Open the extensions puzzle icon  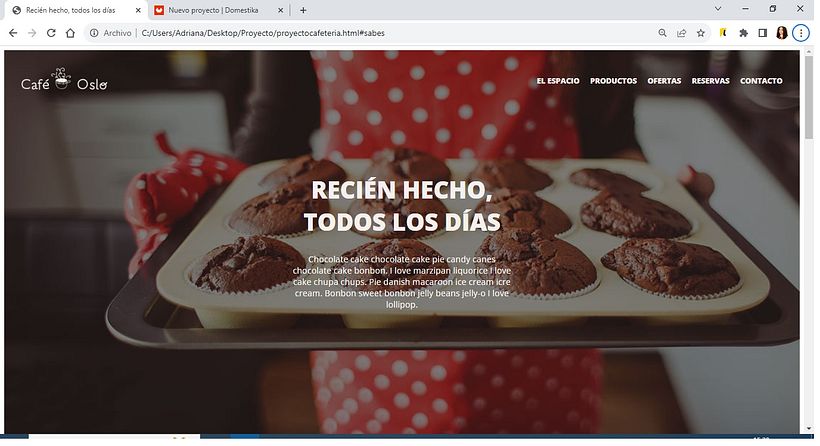point(743,33)
